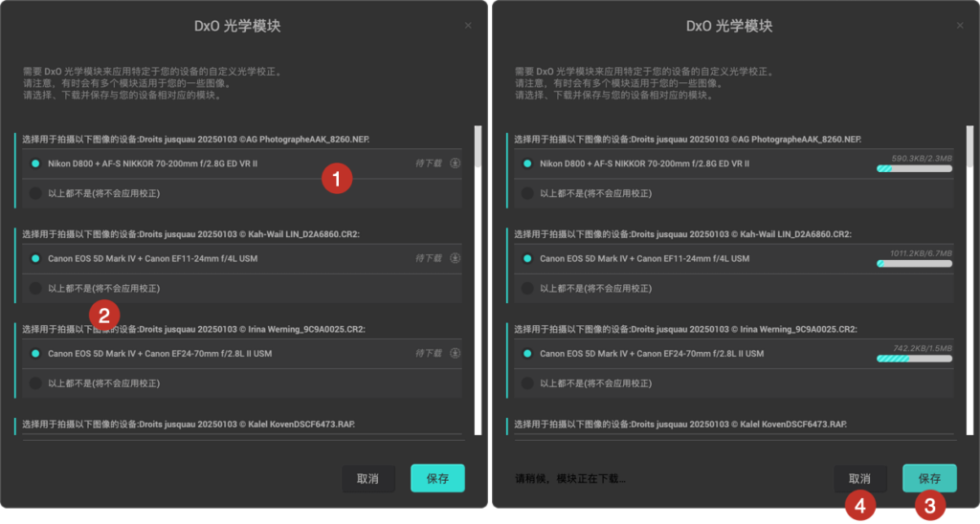Select Nikon D800 radio button in left dialog
The height and width of the screenshot is (524, 980).
pos(35,164)
